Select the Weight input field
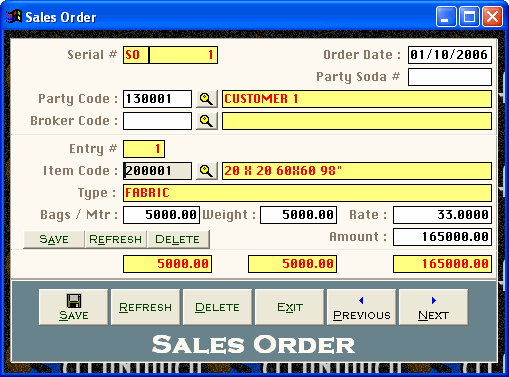Screen dimensions: 509x377 298,215
